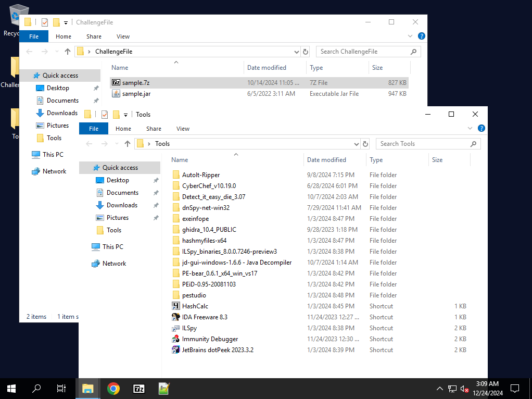Sort Tools files by Date modified column
532x399 pixels.
coord(326,160)
